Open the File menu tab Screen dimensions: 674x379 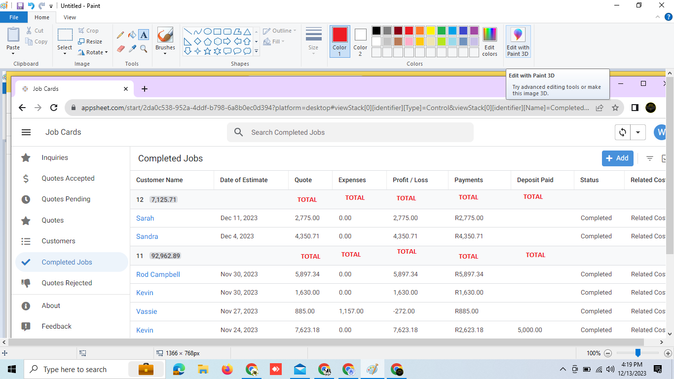(14, 17)
